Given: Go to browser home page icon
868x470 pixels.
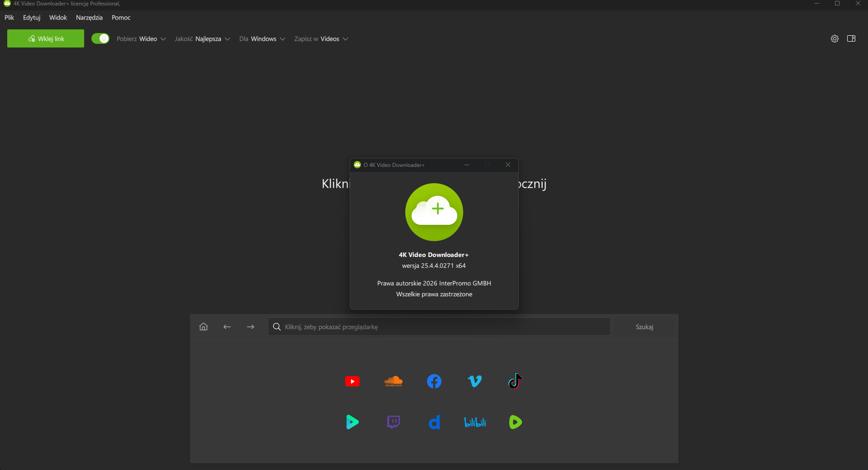Looking at the screenshot, I should coord(204,327).
